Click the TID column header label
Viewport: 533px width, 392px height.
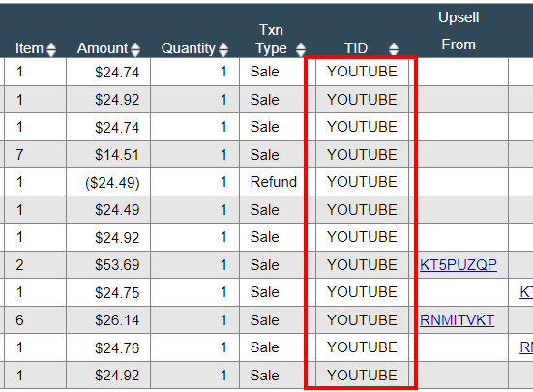tap(356, 48)
